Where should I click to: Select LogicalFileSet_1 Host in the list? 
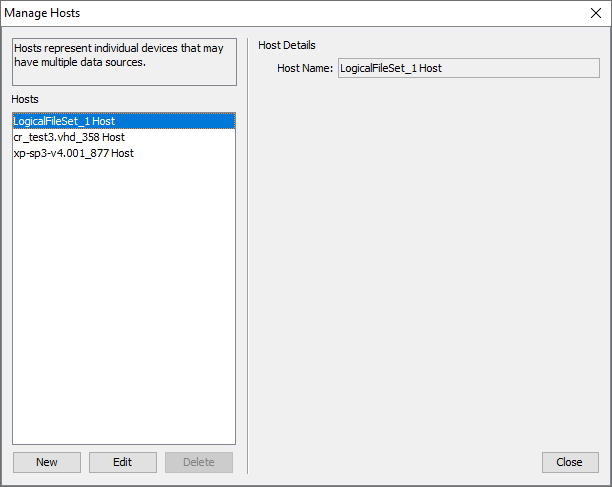64,121
